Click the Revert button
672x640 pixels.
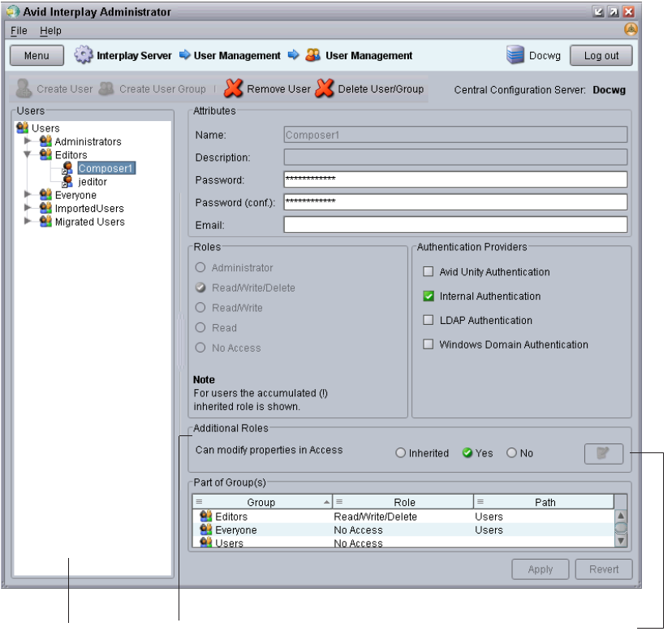[x=604, y=569]
